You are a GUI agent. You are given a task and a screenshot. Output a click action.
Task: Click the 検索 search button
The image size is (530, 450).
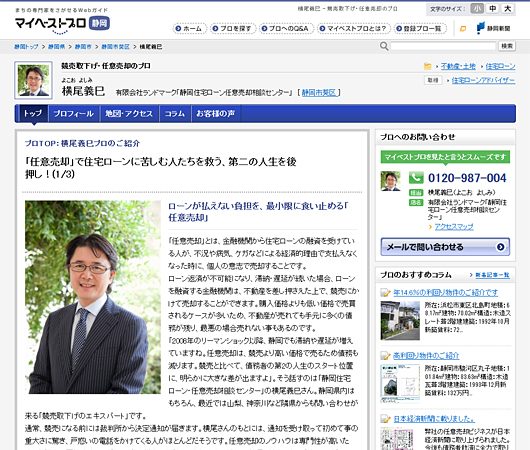(507, 46)
